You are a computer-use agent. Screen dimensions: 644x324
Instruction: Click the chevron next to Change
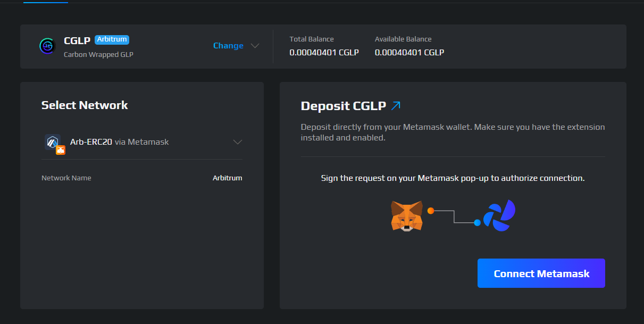coord(255,46)
